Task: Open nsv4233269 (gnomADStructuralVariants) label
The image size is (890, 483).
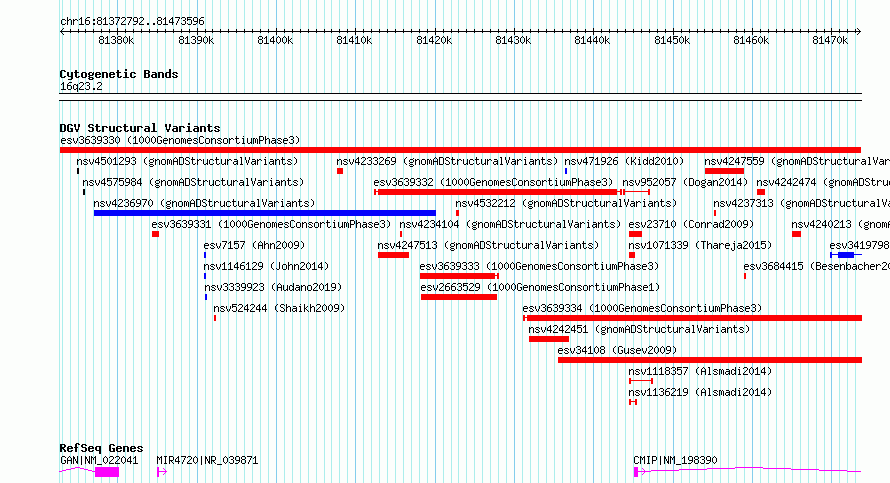Action: [447, 161]
